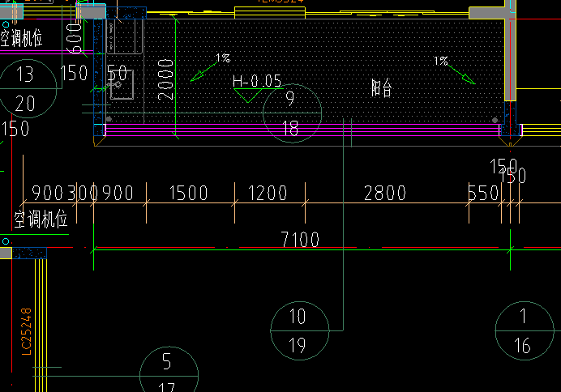Select the 7100 overall dimension text
Image resolution: width=561 pixels, height=392 pixels.
click(300, 239)
